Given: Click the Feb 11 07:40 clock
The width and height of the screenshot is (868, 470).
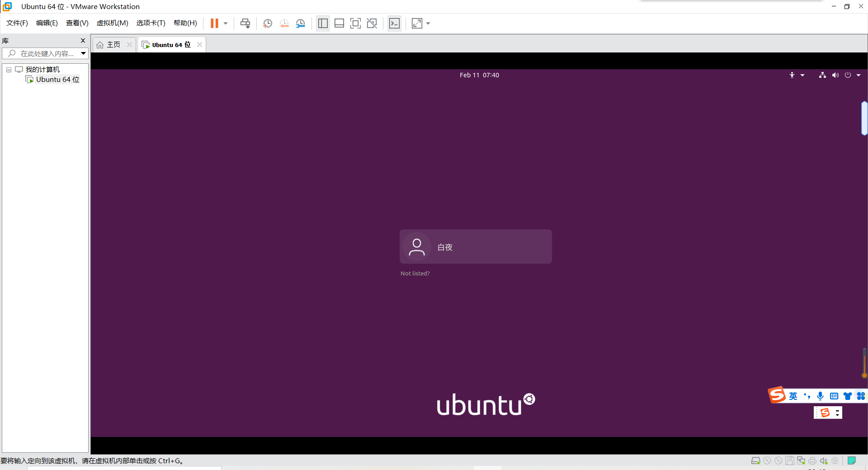Looking at the screenshot, I should (479, 75).
